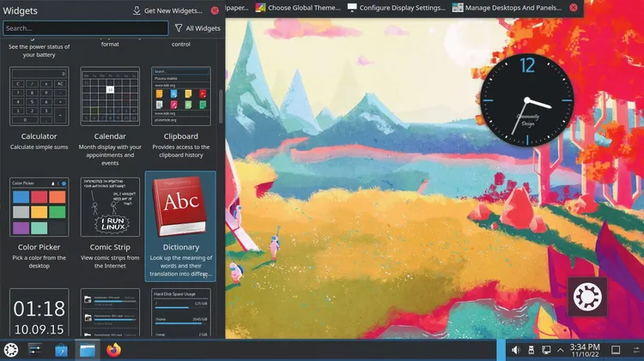Open the Dolphin file manager in taskbar

(88, 350)
